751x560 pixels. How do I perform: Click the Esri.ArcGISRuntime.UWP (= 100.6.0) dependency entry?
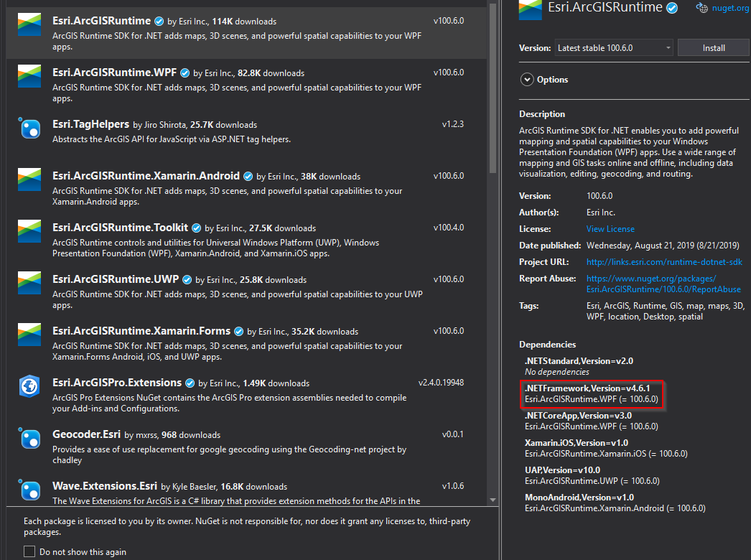tap(592, 481)
